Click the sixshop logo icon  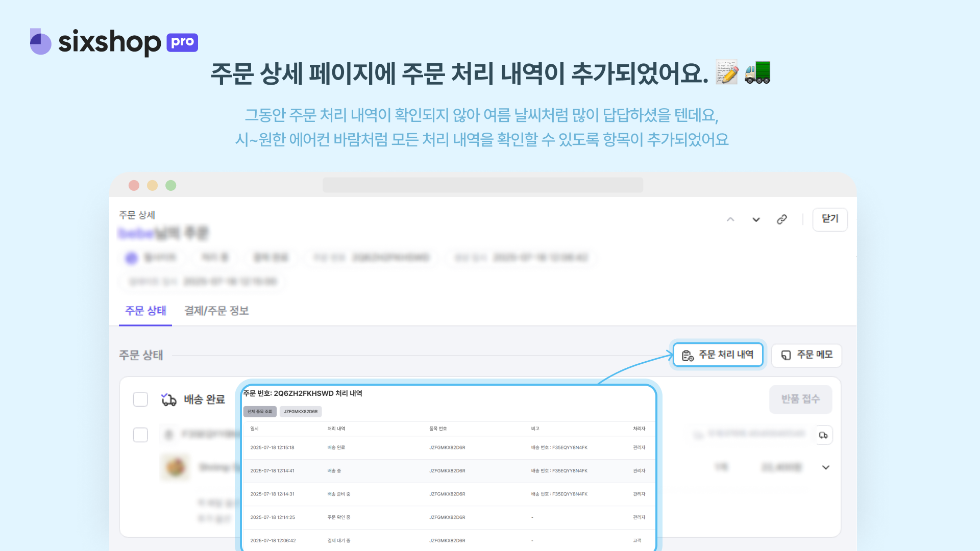point(40,42)
